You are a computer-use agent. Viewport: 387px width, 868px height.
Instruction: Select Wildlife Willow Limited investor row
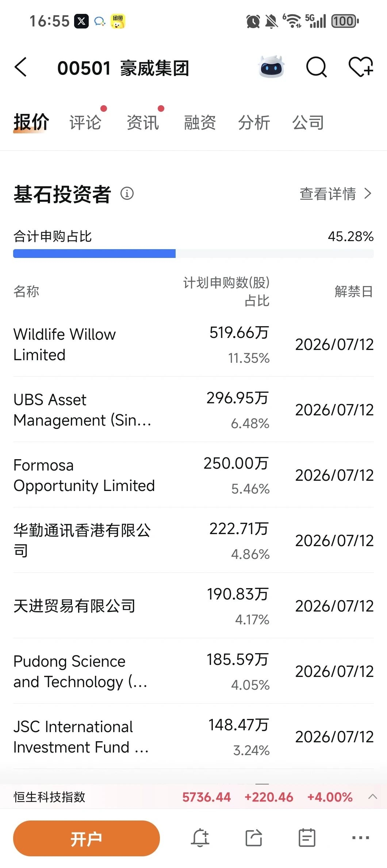tap(193, 344)
